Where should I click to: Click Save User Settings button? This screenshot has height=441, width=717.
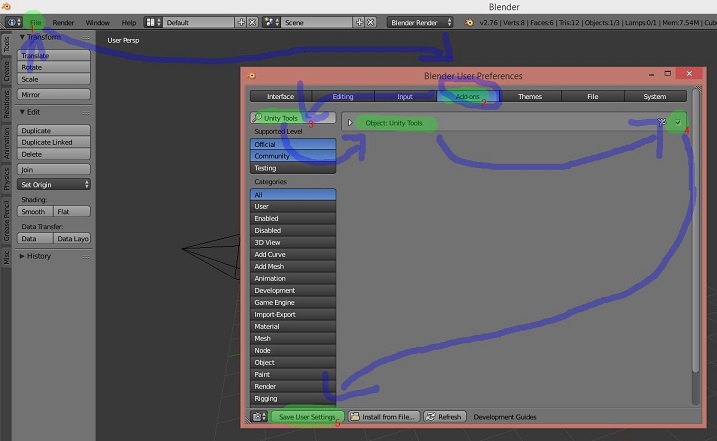307,416
